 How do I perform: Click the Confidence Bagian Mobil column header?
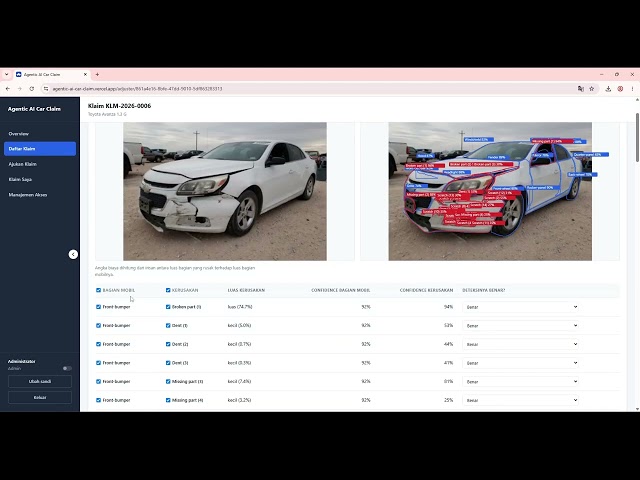(x=340, y=290)
